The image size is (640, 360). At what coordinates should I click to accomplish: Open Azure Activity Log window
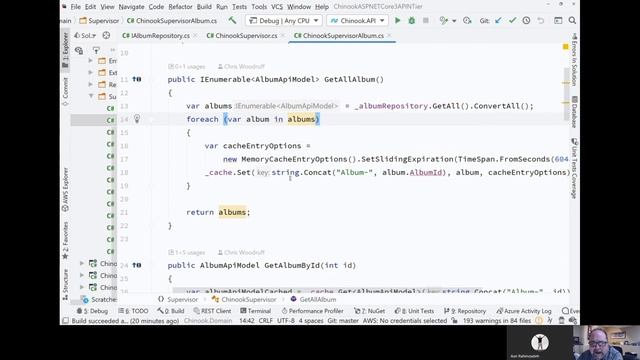524,311
